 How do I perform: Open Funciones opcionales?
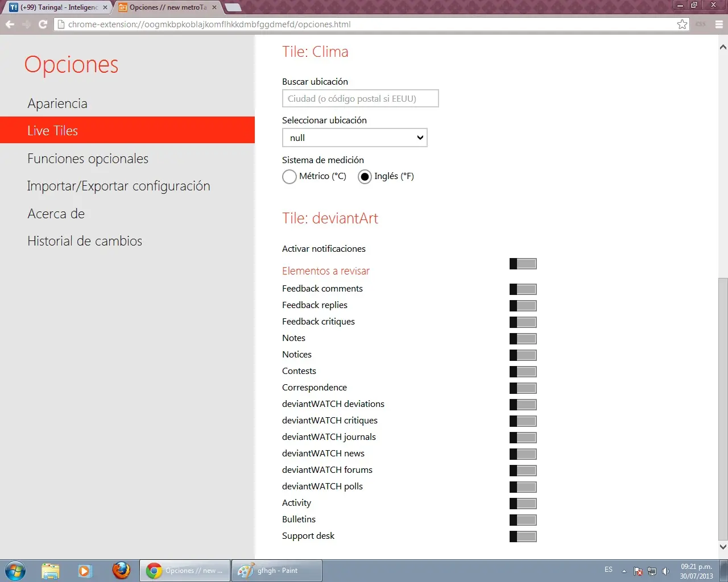(x=88, y=159)
